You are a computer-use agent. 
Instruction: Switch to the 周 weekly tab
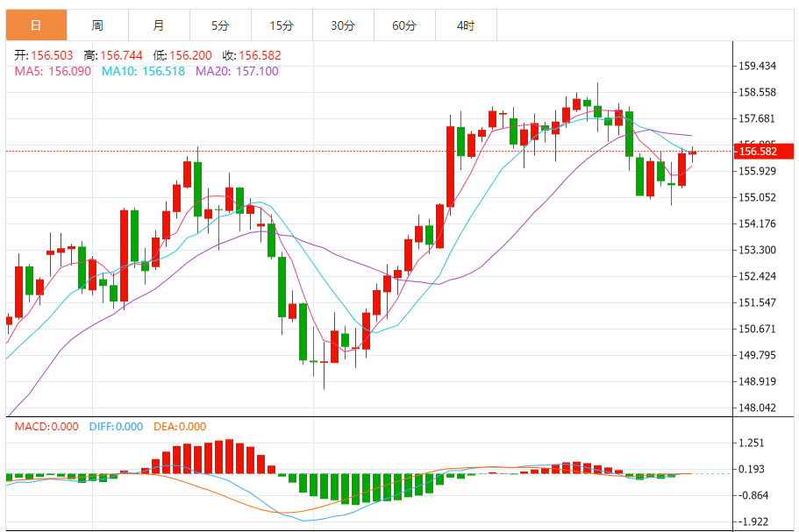(97, 25)
